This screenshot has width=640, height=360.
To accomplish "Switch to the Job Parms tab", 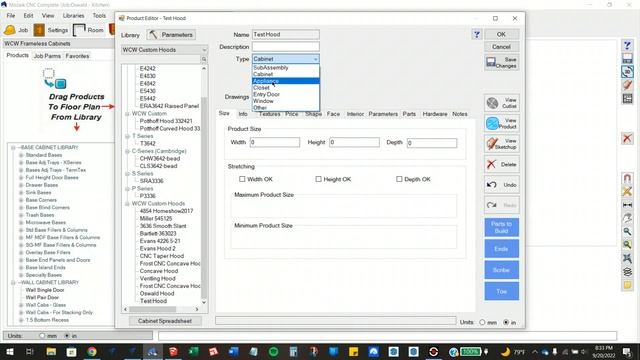I will point(47,56).
